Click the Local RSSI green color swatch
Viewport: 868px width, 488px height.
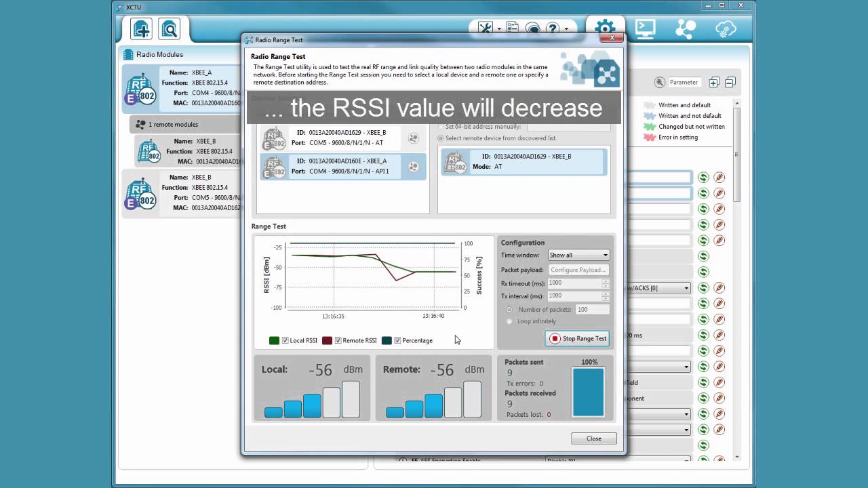[274, 340]
